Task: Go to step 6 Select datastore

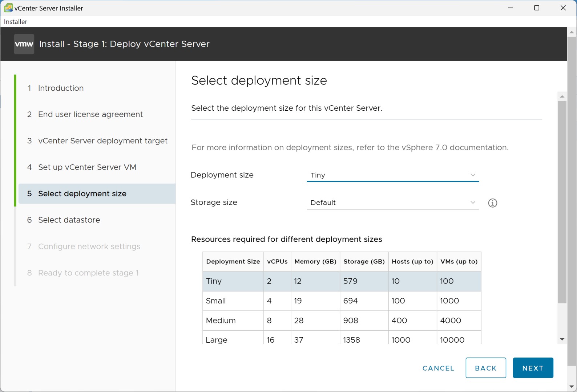Action: point(64,220)
